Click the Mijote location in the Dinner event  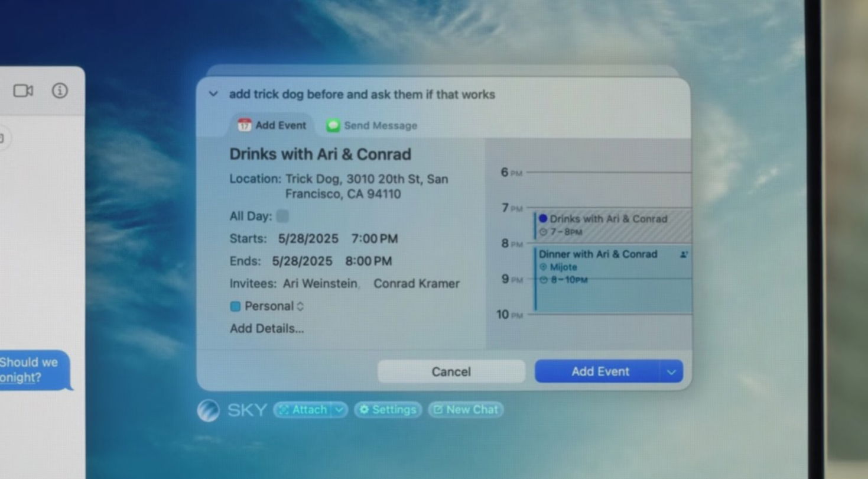pos(563,267)
